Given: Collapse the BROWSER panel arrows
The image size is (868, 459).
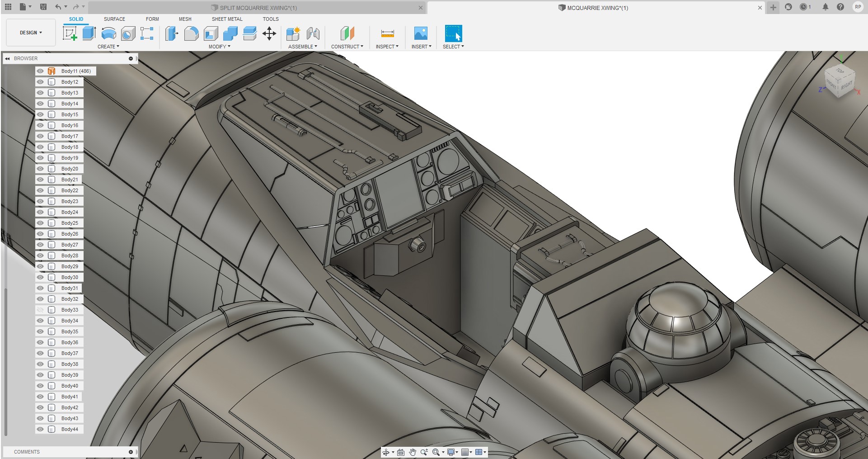Looking at the screenshot, I should 7,58.
